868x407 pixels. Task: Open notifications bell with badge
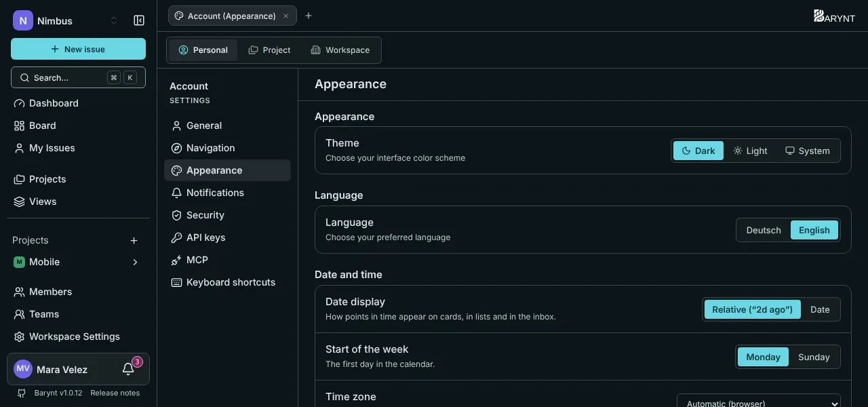coord(128,369)
